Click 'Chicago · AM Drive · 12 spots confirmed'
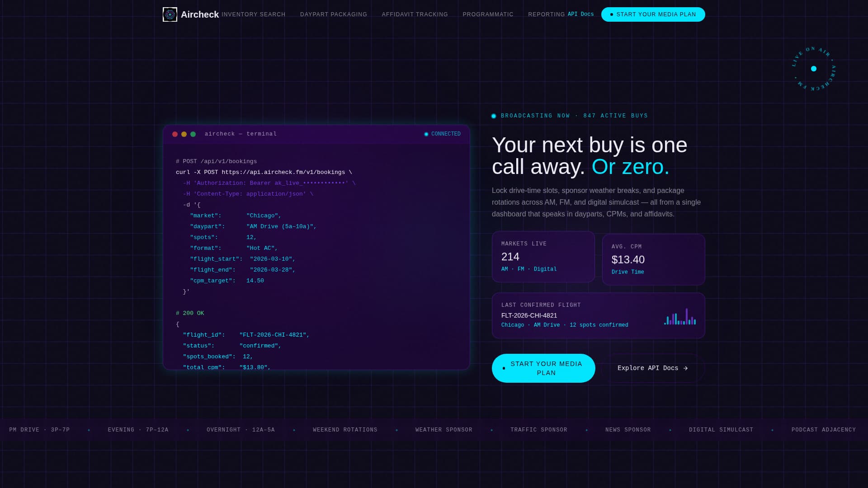This screenshot has height=488, width=868. click(565, 325)
